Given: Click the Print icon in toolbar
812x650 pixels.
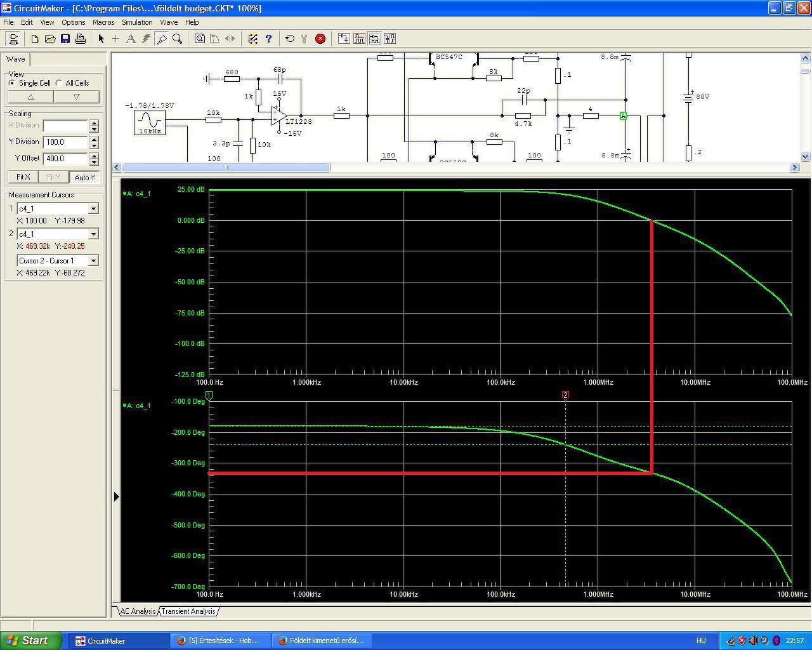Looking at the screenshot, I should point(81,39).
